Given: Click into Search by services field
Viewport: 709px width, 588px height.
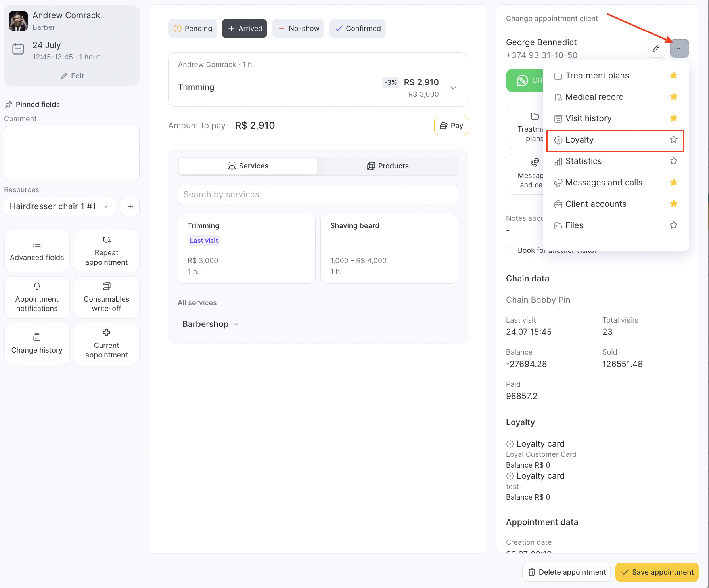Looking at the screenshot, I should [x=318, y=195].
